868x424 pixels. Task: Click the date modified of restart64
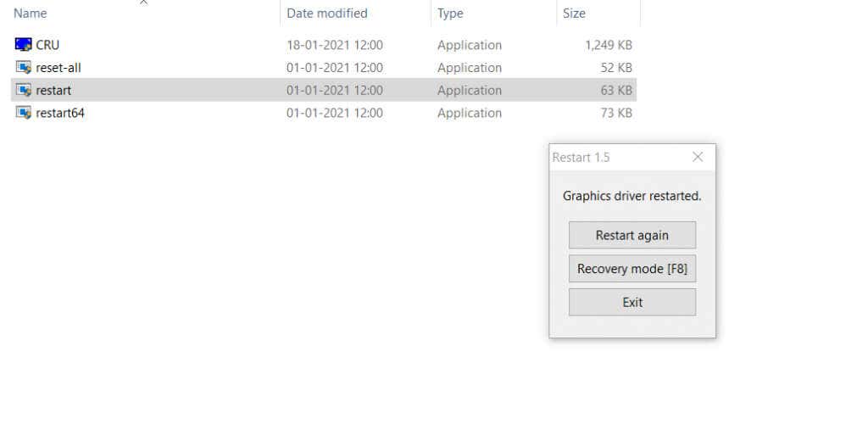[x=334, y=113]
